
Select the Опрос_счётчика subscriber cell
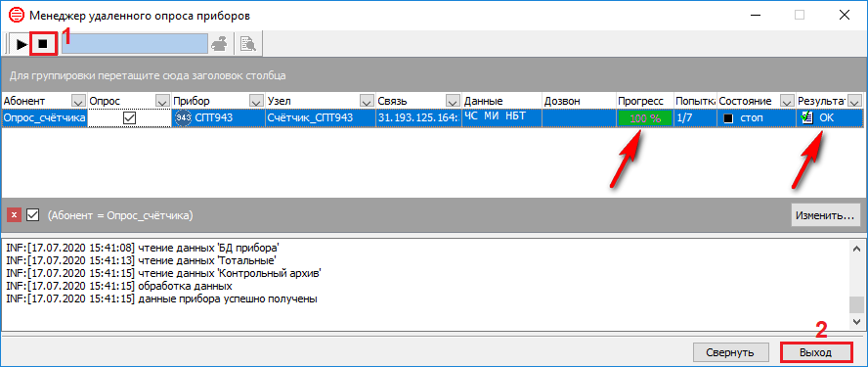(44, 118)
